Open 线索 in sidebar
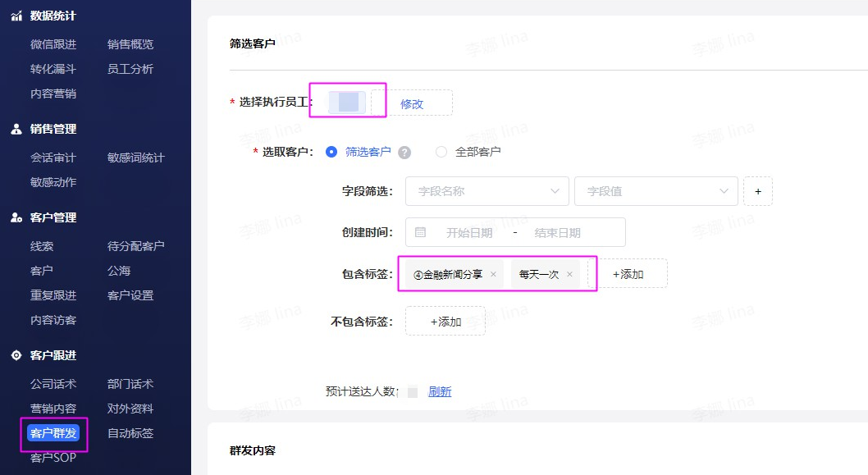Screen dimensions: 868x475 pyautogui.click(x=42, y=246)
